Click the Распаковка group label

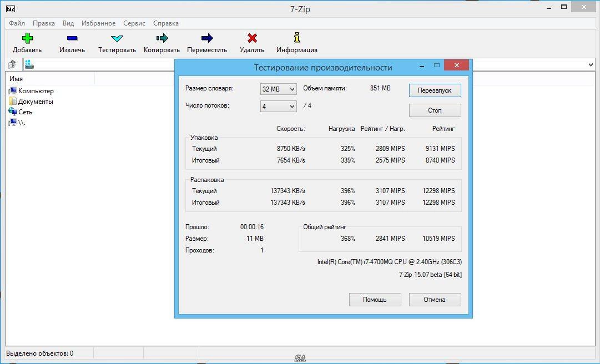pos(207,180)
